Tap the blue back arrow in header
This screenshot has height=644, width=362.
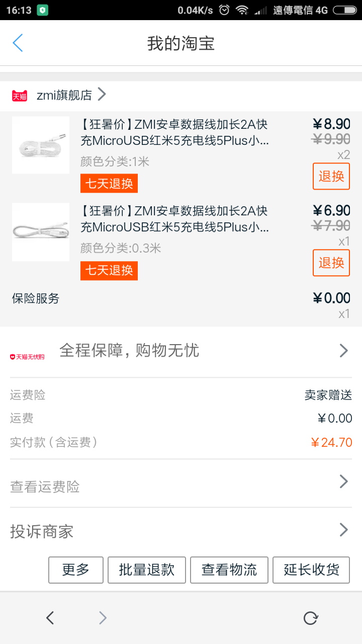[x=18, y=43]
